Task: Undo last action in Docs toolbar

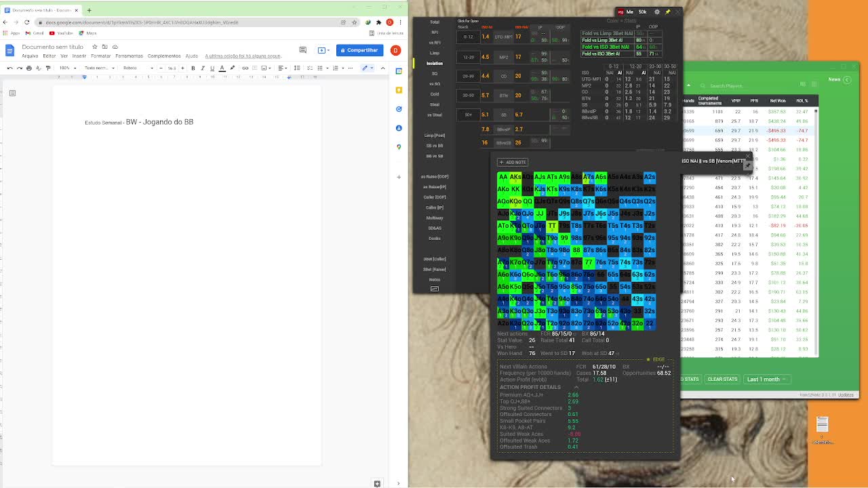Action: pos(9,68)
